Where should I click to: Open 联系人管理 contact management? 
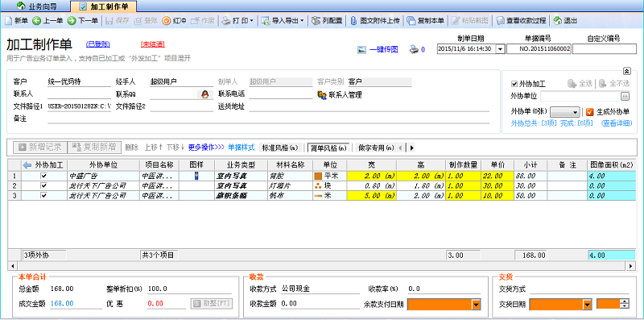pos(340,95)
